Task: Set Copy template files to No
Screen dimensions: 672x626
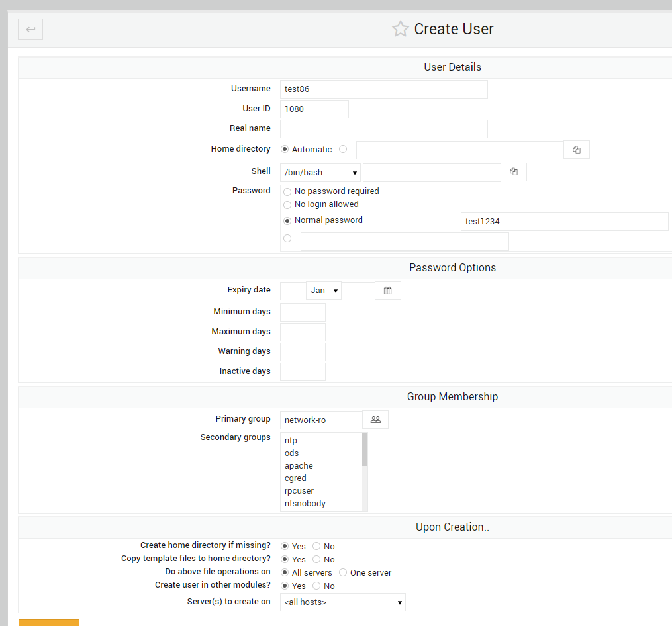Action: coord(316,559)
